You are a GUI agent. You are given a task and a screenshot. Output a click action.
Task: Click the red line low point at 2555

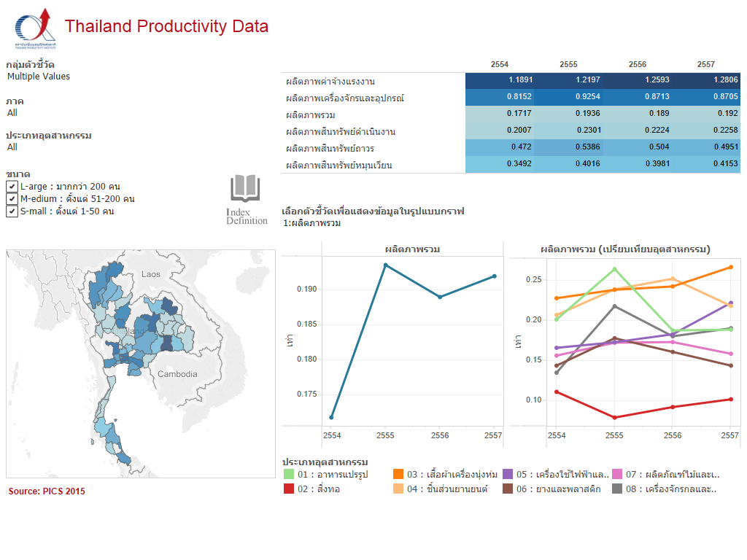[614, 418]
